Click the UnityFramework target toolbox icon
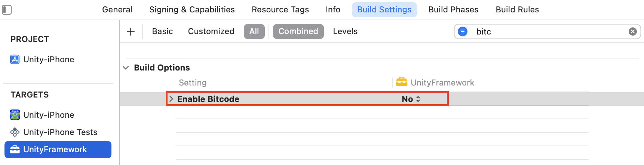 point(15,149)
